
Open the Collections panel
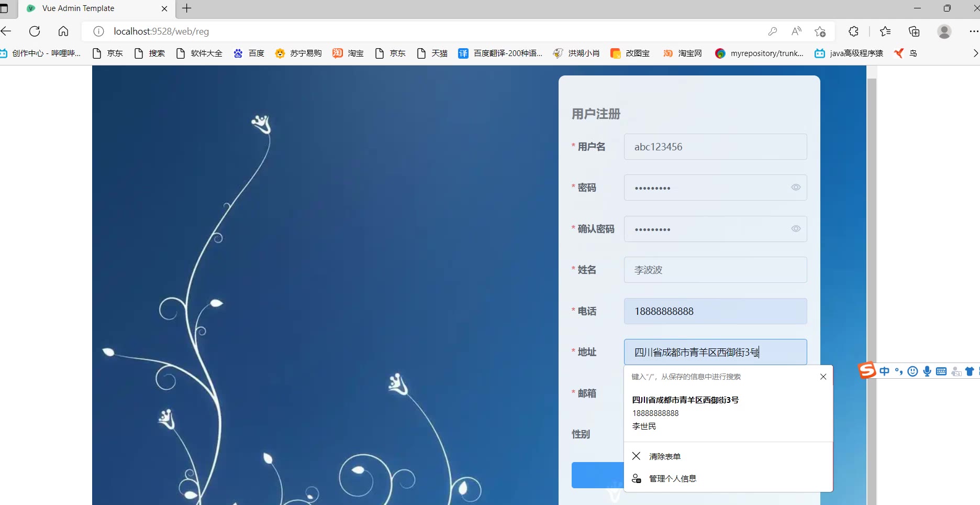click(x=914, y=31)
